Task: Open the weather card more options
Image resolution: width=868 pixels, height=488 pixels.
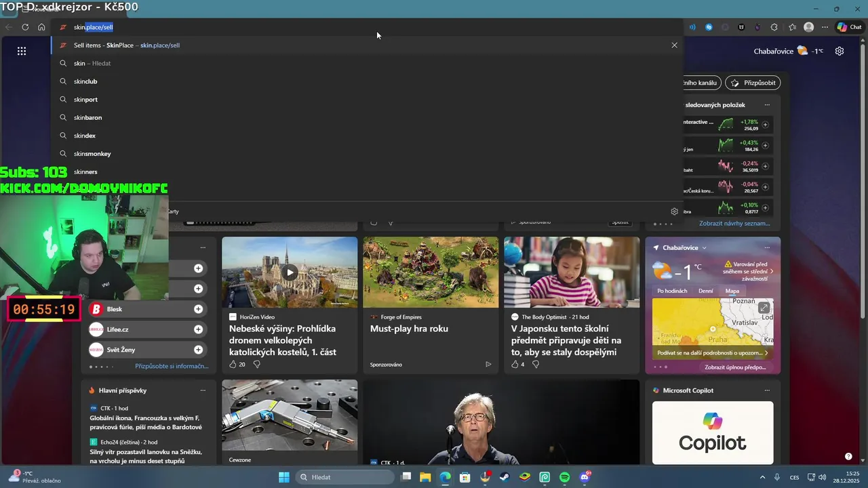Action: (x=767, y=248)
